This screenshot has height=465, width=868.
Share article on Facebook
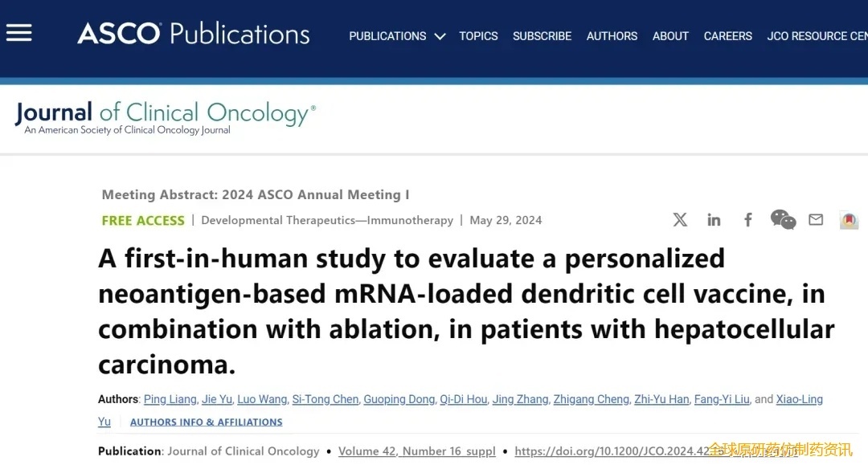748,220
